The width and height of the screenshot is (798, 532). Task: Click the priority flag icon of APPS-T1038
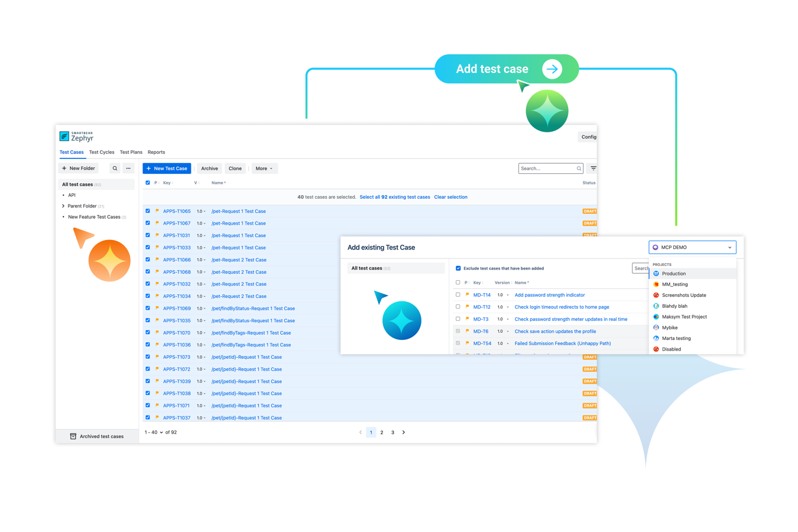tap(157, 393)
